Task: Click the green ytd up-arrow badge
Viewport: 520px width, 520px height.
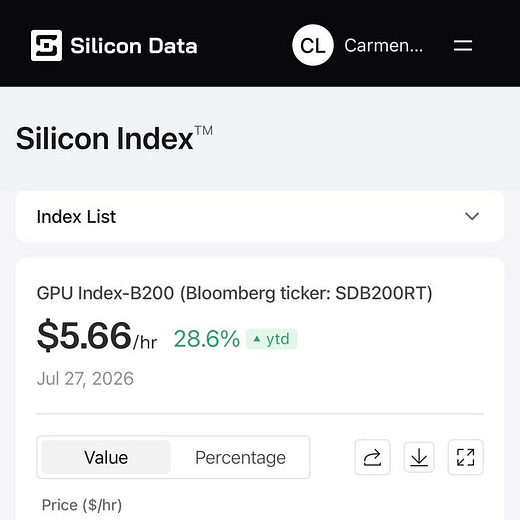Action: (271, 339)
